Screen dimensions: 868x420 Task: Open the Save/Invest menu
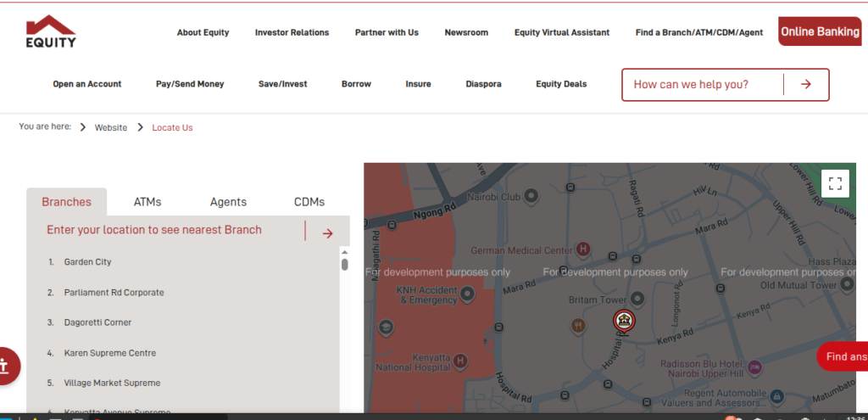tap(282, 84)
